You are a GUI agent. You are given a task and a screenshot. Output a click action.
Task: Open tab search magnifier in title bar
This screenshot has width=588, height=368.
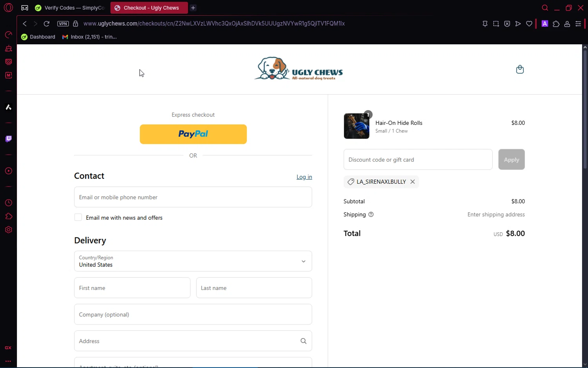[545, 8]
